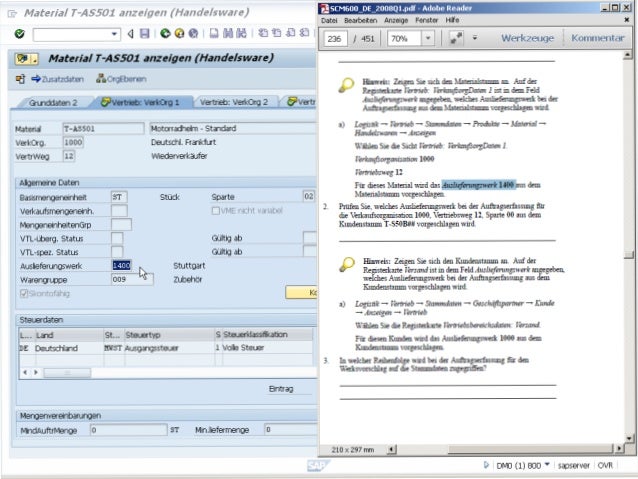Open the SAP command field dropdown arrow
Viewport: 638px width, 479px height.
coord(114,34)
